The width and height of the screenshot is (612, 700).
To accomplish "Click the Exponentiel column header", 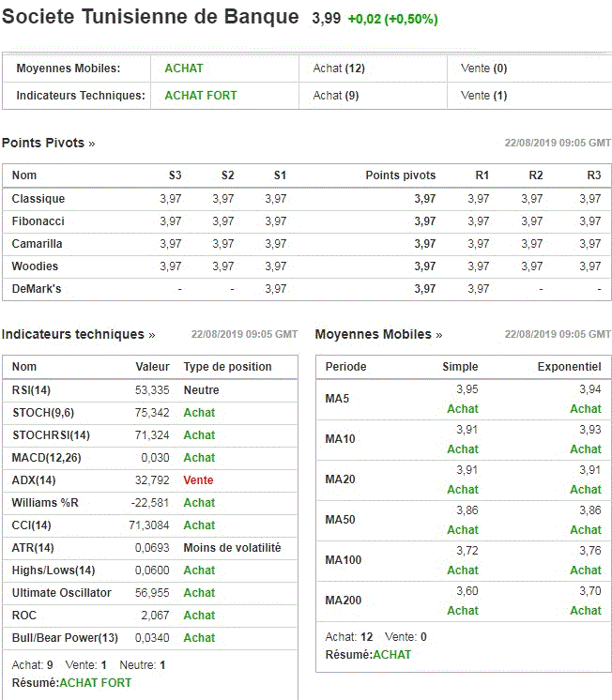I will click(569, 367).
